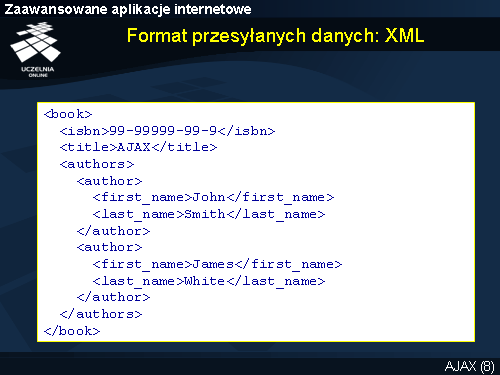Screen dimensions: 500x375
Task: Click the isbn line '99-99999-99-9'
Action: pos(167,131)
